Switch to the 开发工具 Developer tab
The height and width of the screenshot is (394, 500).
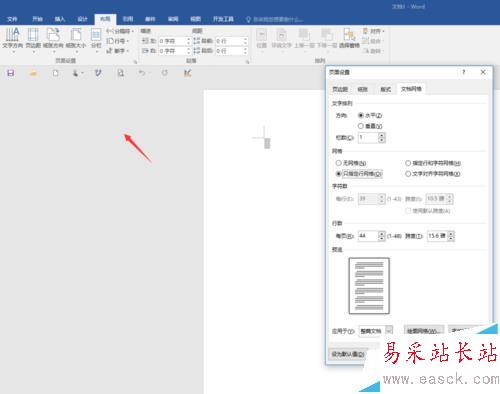(x=223, y=19)
